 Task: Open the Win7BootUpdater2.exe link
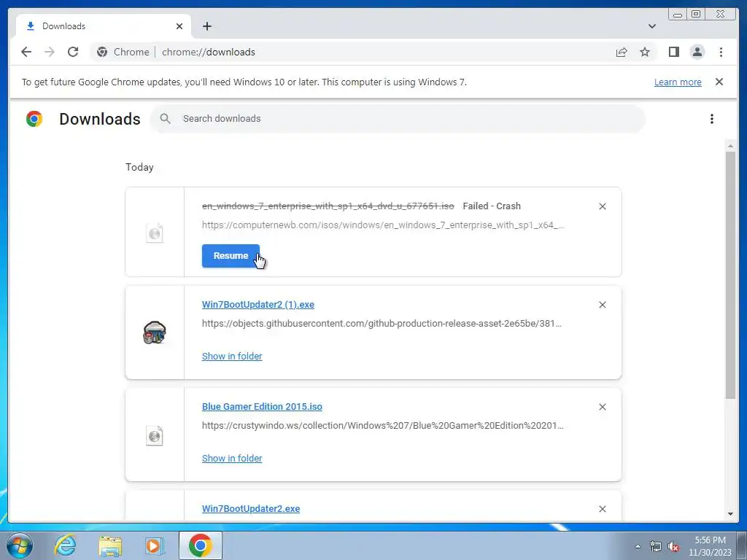click(x=251, y=508)
